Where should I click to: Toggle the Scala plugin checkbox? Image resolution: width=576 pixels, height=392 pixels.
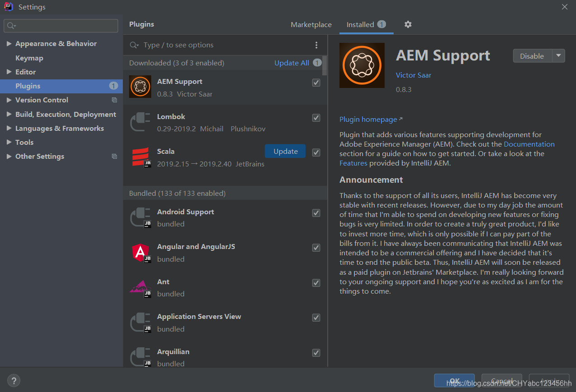click(316, 152)
